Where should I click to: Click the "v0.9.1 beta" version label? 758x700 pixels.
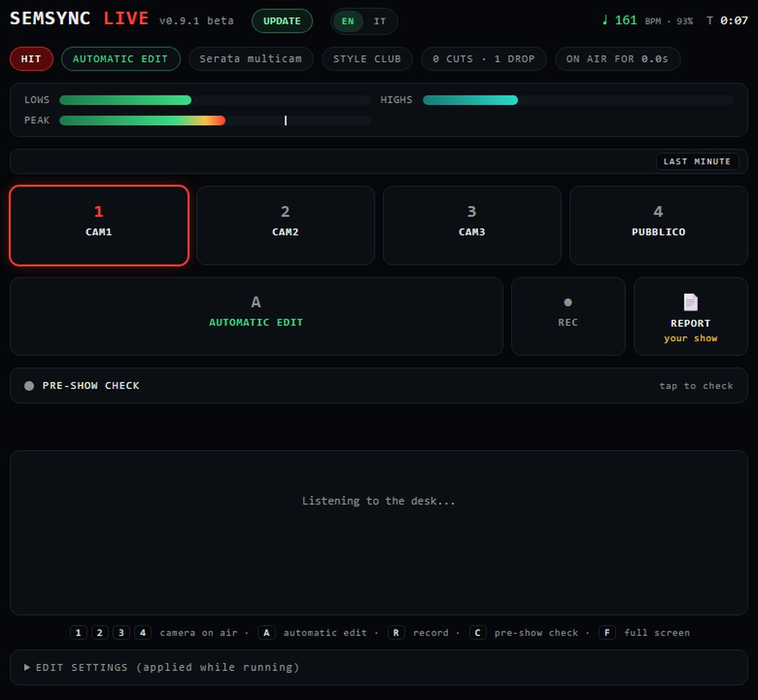(x=196, y=20)
